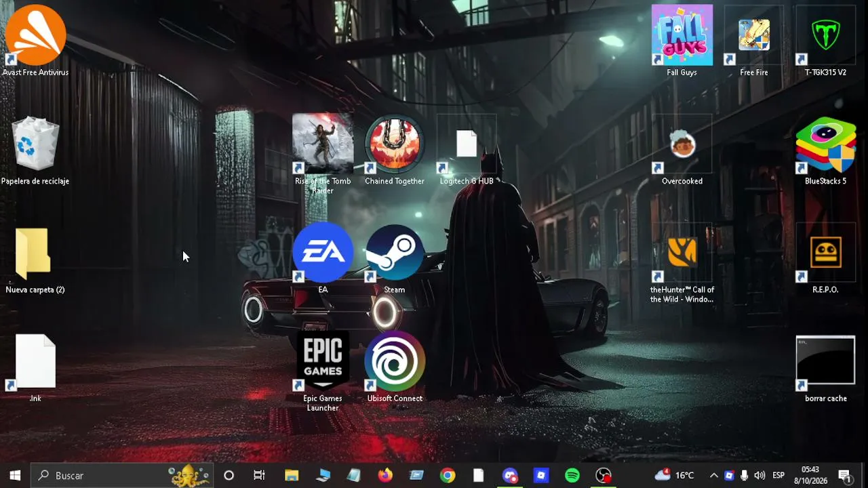
Task: Open the volume control in system tray
Action: pos(759,476)
